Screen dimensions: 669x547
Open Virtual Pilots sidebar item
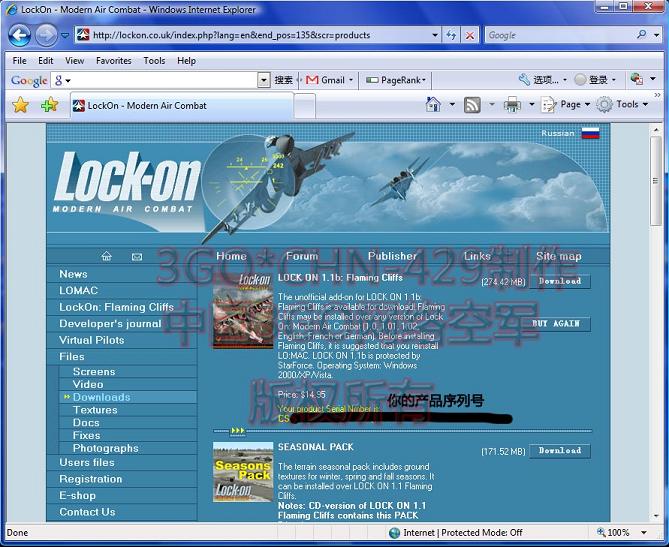coord(92,340)
